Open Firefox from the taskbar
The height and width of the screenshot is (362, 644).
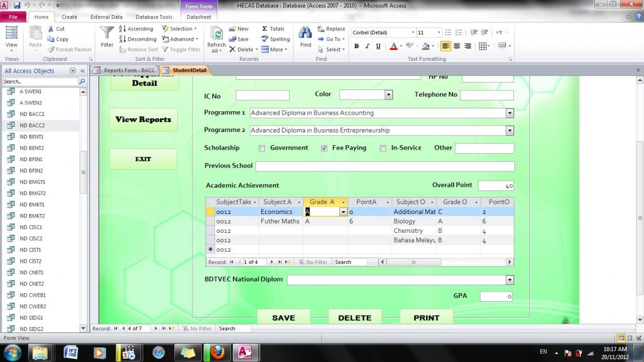pos(217,352)
